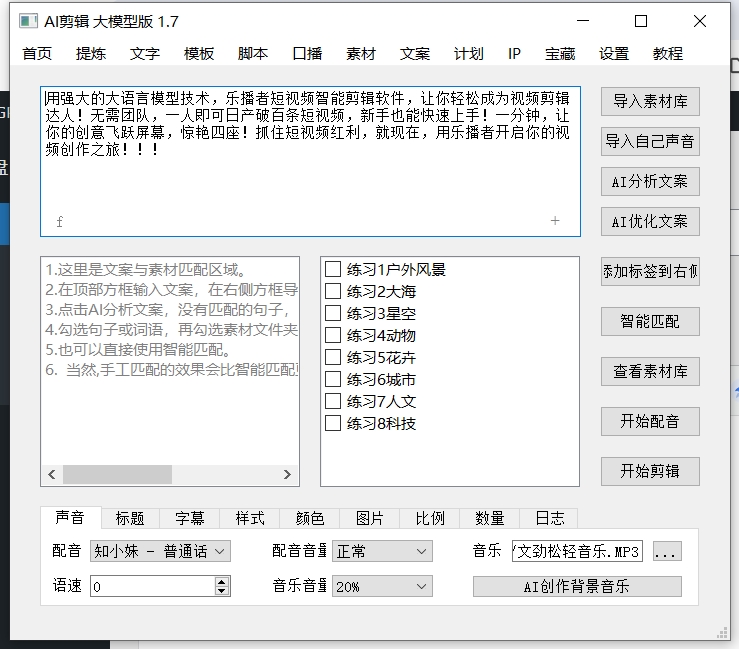Decrease 语速 value with the down arrow
Viewport: 739px width, 649px height.
(221, 591)
